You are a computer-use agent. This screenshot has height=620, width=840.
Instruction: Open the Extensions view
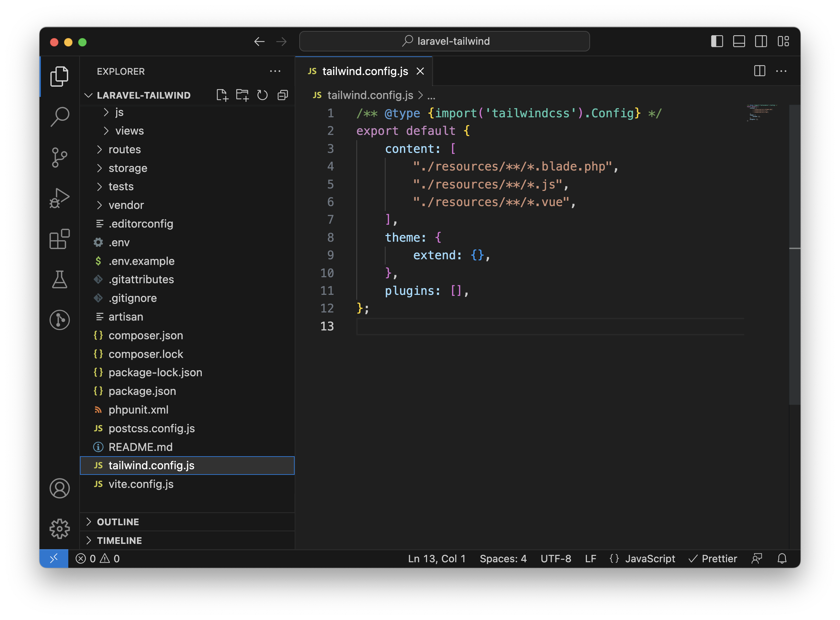pos(59,239)
